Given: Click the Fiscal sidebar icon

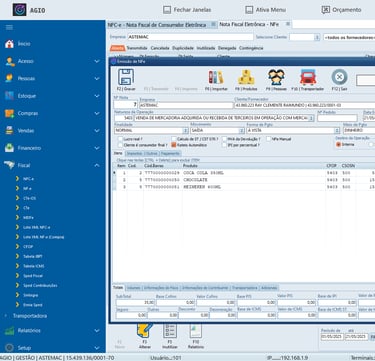Looking at the screenshot, I should coord(9,165).
